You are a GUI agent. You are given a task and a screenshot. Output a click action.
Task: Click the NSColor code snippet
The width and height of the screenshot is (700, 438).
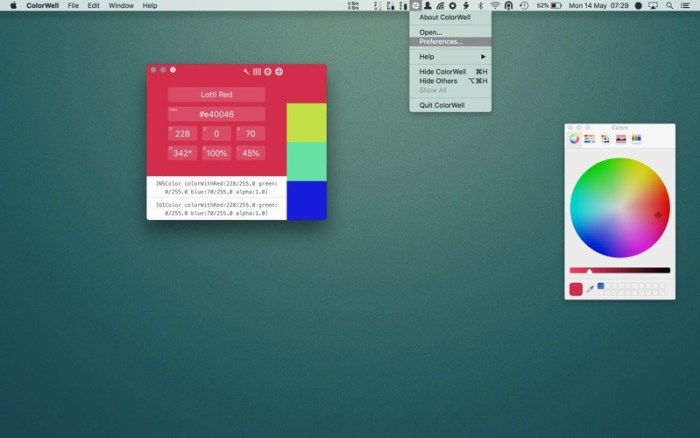click(217, 187)
